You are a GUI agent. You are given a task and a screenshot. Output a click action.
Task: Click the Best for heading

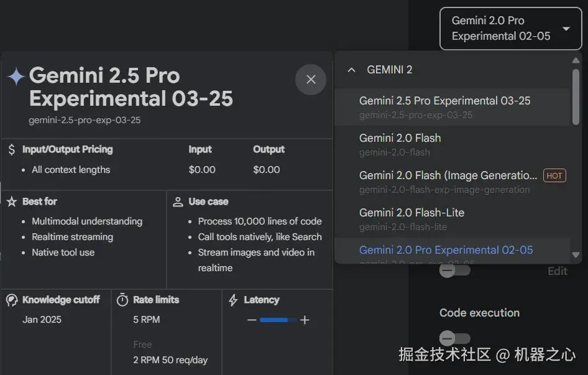[40, 201]
